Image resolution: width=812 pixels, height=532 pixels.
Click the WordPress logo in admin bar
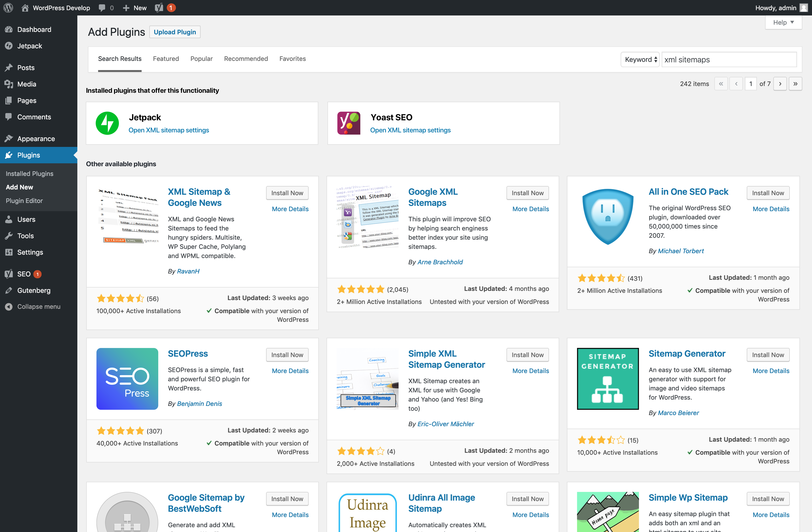click(8, 7)
